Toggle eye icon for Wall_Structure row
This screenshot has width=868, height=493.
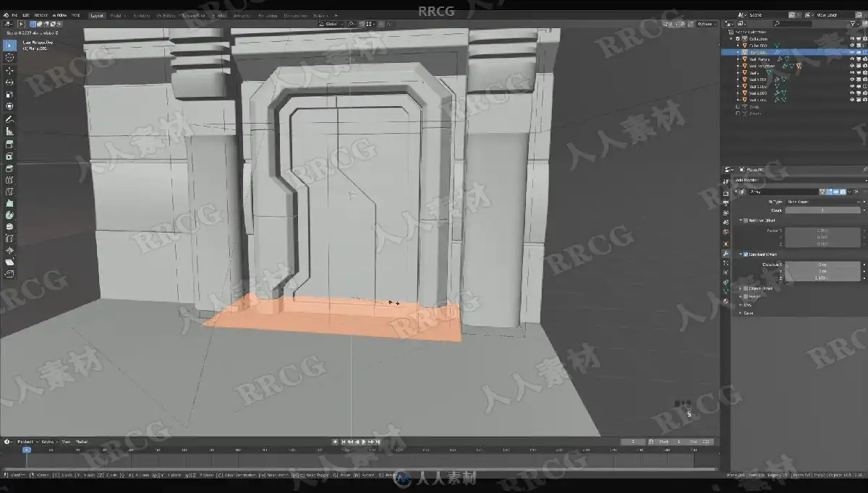(852, 66)
